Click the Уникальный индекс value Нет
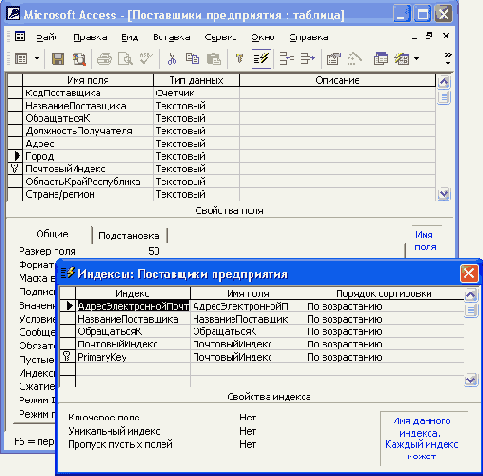 tap(248, 431)
